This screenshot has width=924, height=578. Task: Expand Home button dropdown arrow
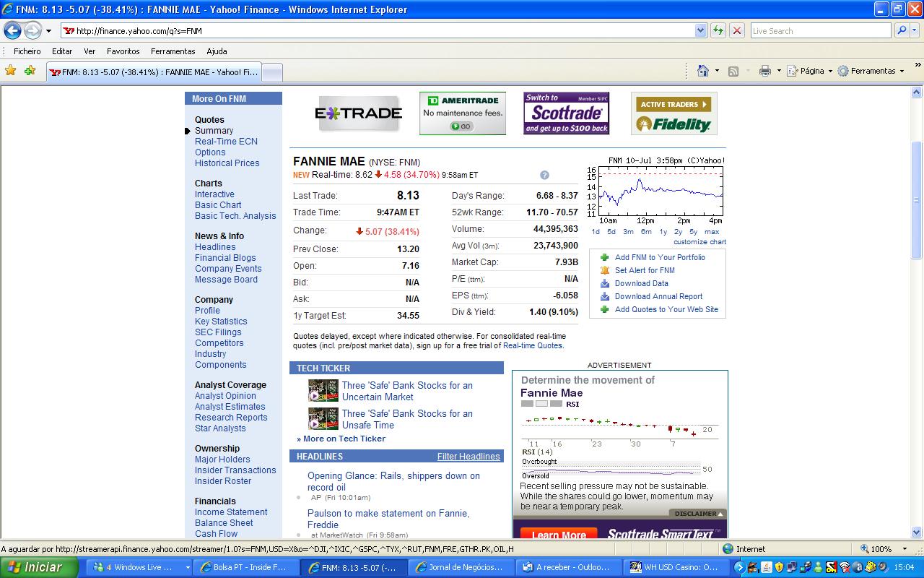click(717, 71)
